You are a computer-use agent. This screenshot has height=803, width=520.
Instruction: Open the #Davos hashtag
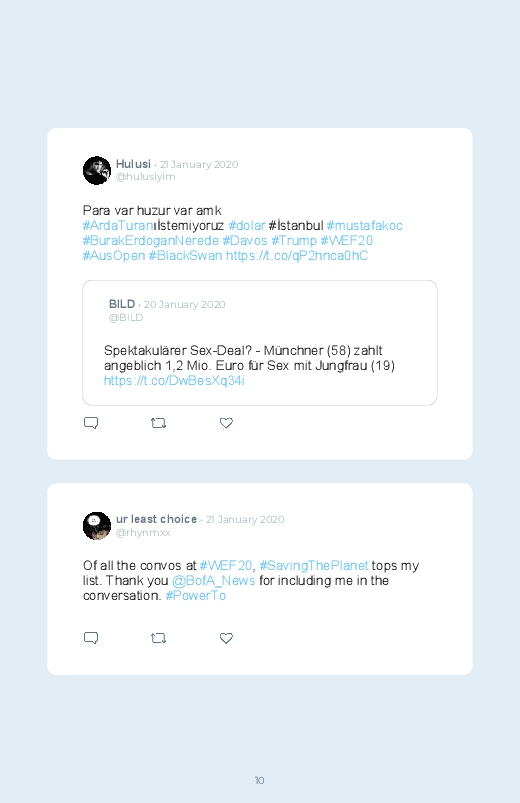point(245,241)
